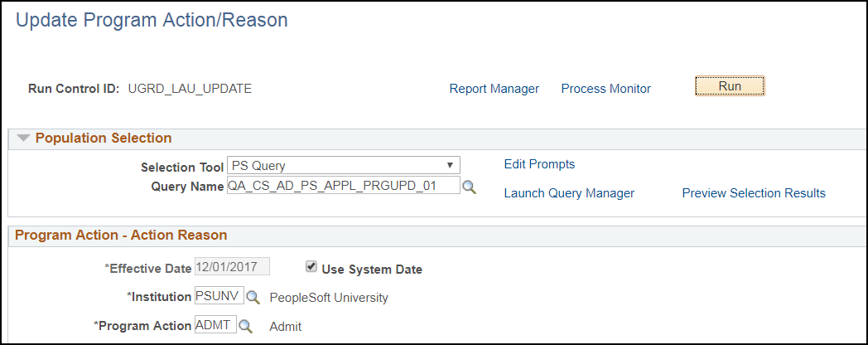Click the Edit Prompts link

pyautogui.click(x=539, y=164)
